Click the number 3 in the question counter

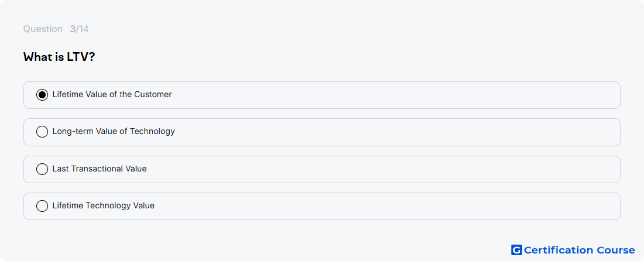click(x=73, y=29)
